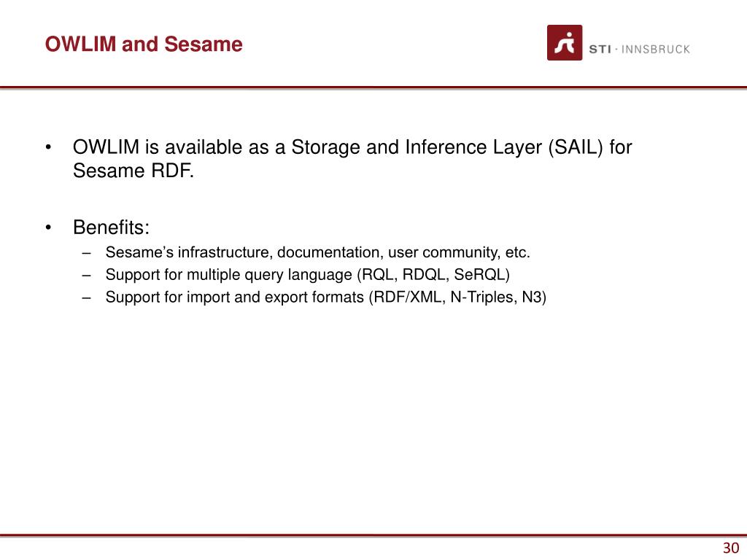Select the first bullet about OWLIM availability
747x560 pixels.
point(352,158)
